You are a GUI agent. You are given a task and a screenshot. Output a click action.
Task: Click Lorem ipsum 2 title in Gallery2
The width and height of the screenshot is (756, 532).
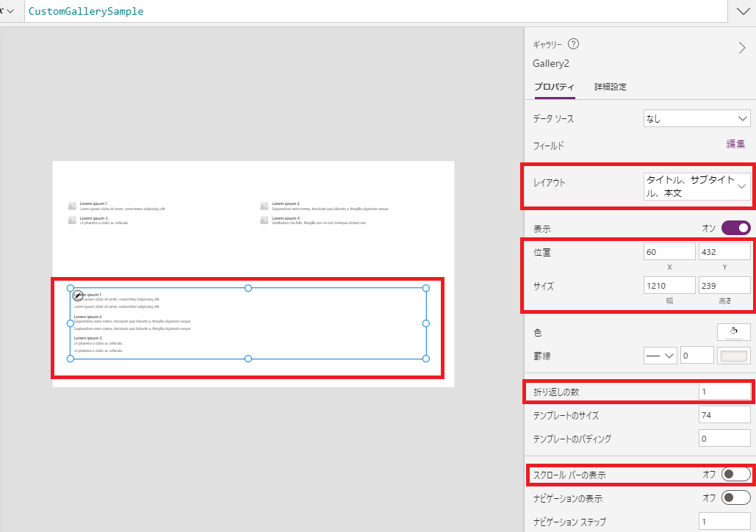coord(87,317)
